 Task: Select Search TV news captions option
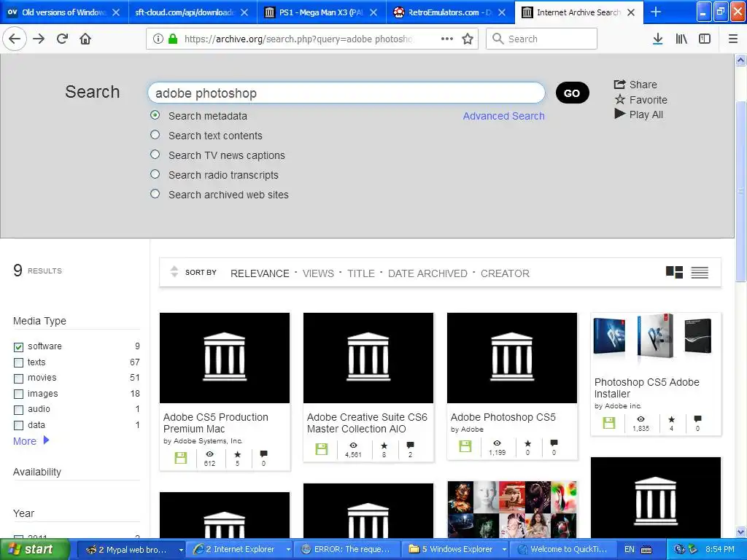pos(155,155)
